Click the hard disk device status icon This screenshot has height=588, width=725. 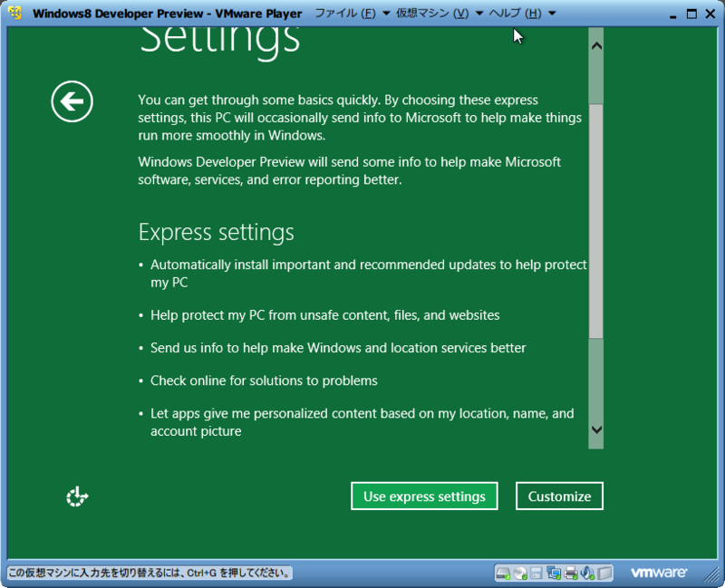pyautogui.click(x=503, y=574)
